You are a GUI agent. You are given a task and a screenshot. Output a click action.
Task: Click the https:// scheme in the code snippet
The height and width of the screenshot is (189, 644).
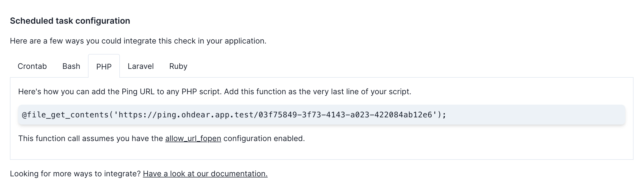coord(138,115)
